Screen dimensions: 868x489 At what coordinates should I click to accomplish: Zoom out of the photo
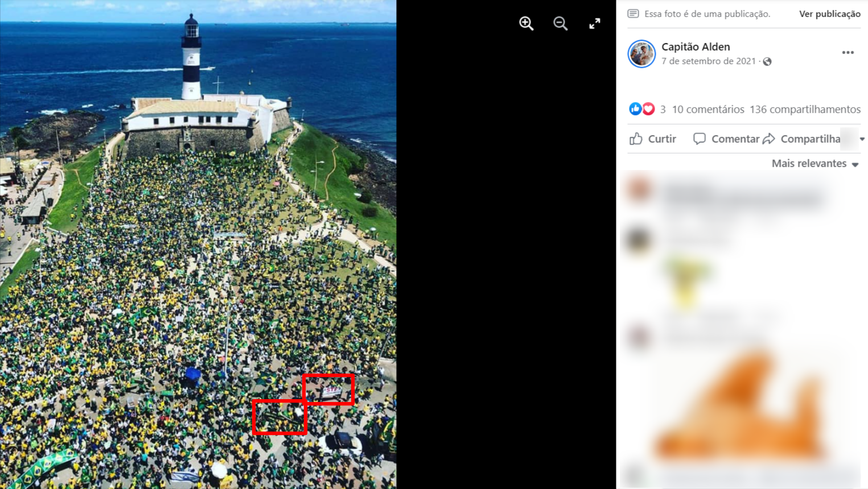(x=561, y=23)
